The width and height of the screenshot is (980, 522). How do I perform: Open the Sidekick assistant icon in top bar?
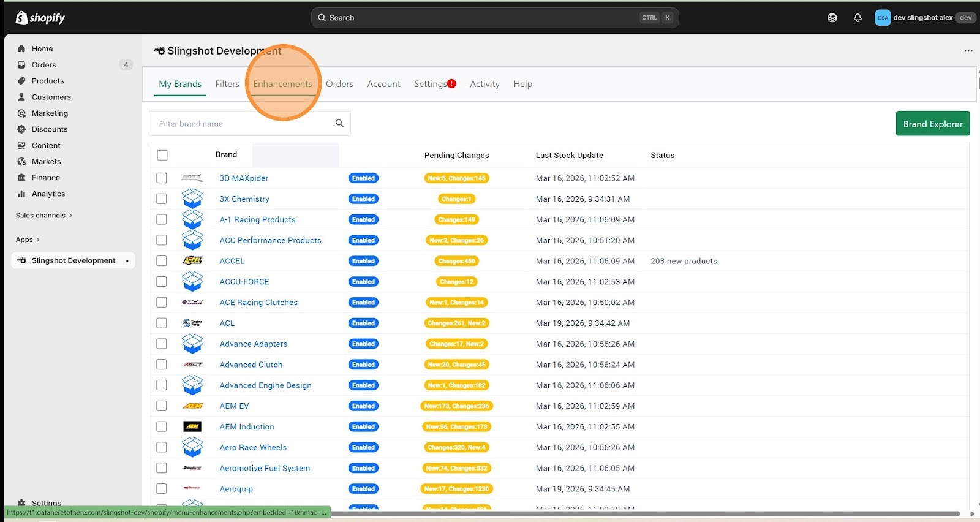pyautogui.click(x=832, y=18)
